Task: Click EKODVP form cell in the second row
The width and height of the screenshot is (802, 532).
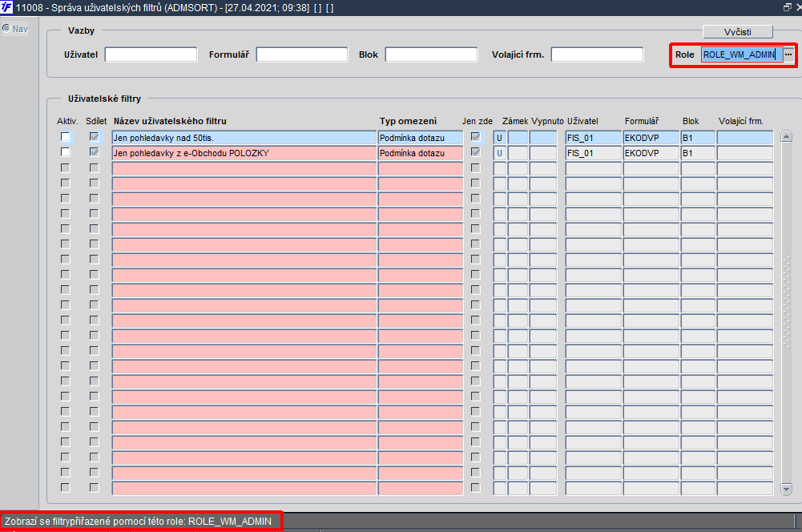Action: 651,153
